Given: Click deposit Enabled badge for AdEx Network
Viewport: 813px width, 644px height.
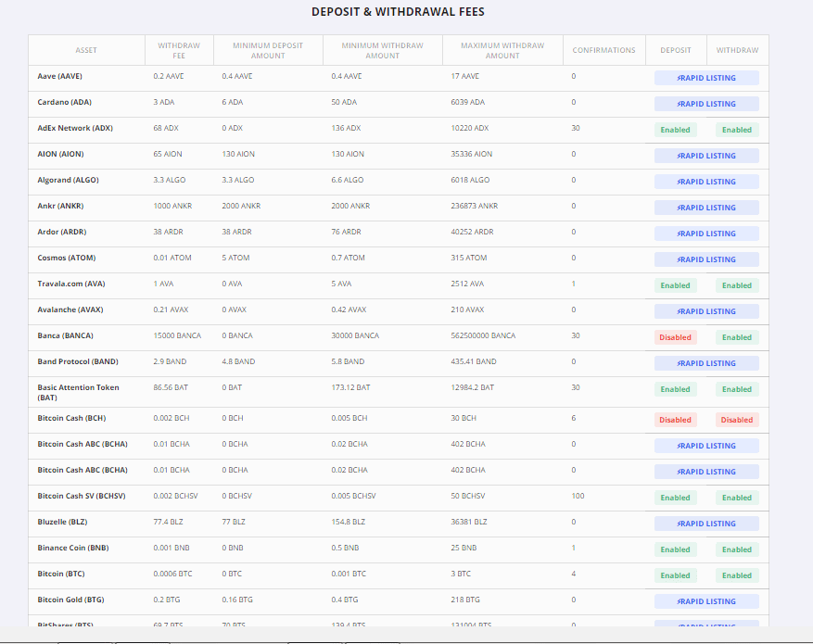Looking at the screenshot, I should coord(675,130).
